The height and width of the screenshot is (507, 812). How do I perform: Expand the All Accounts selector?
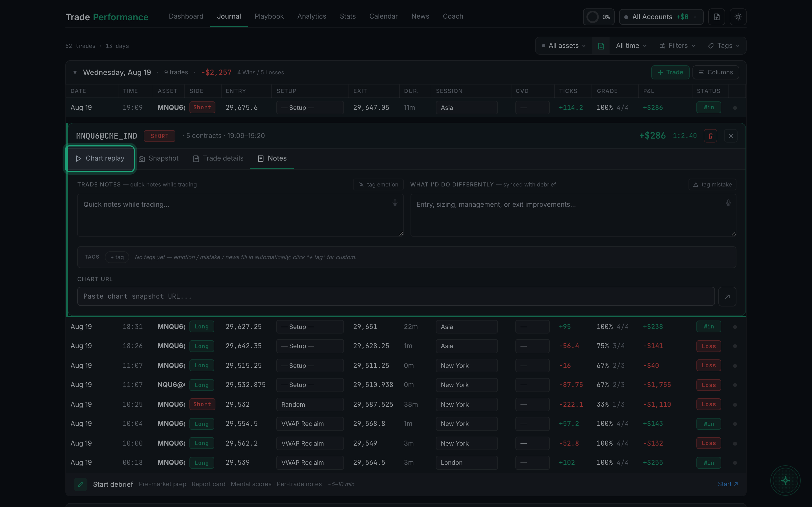(661, 17)
